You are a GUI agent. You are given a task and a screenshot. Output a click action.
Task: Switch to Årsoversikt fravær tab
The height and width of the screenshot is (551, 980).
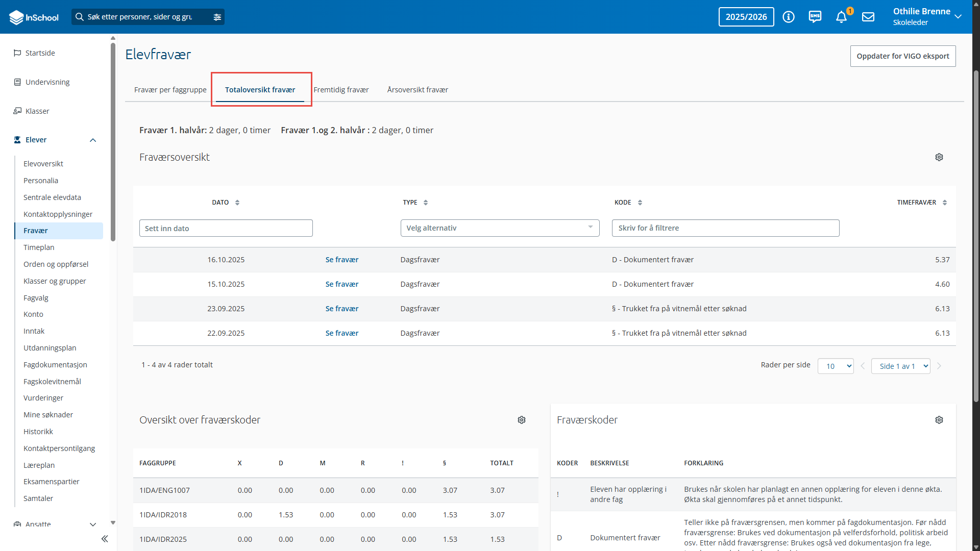[x=418, y=90]
